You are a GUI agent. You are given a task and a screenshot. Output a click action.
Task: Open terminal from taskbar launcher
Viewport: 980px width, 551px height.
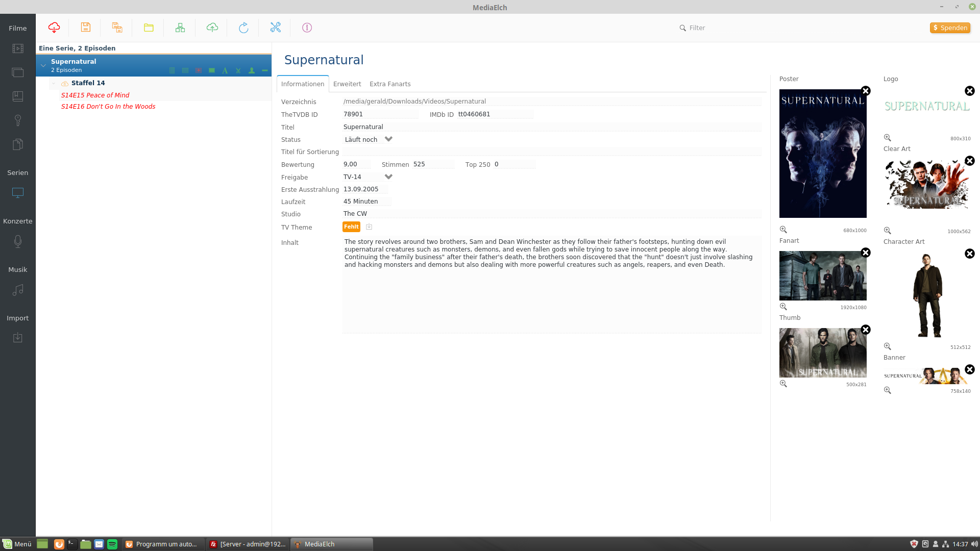point(72,544)
